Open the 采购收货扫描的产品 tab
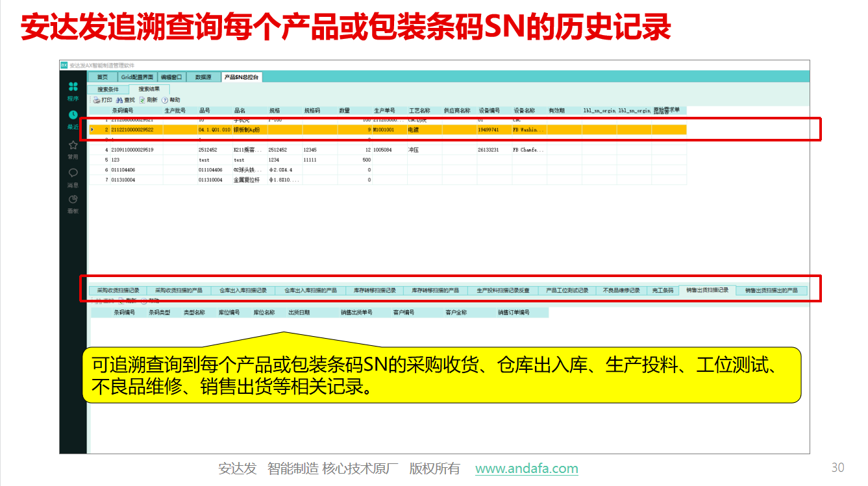 pos(179,290)
